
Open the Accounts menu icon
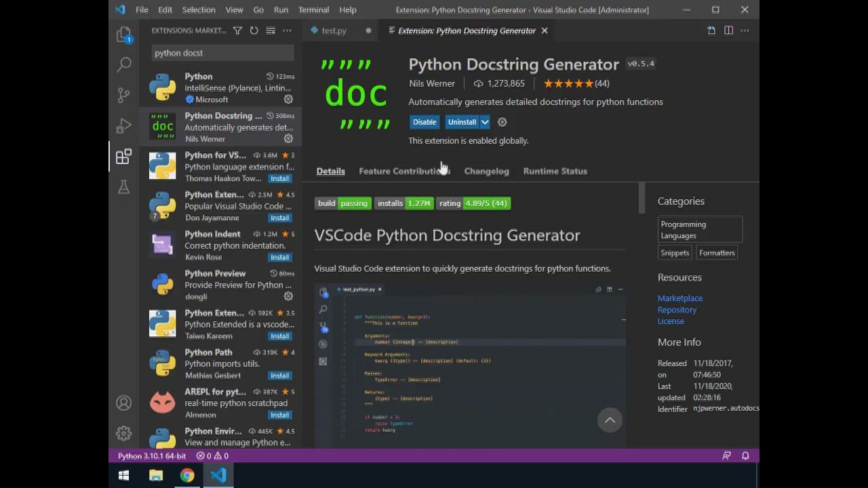coord(123,403)
